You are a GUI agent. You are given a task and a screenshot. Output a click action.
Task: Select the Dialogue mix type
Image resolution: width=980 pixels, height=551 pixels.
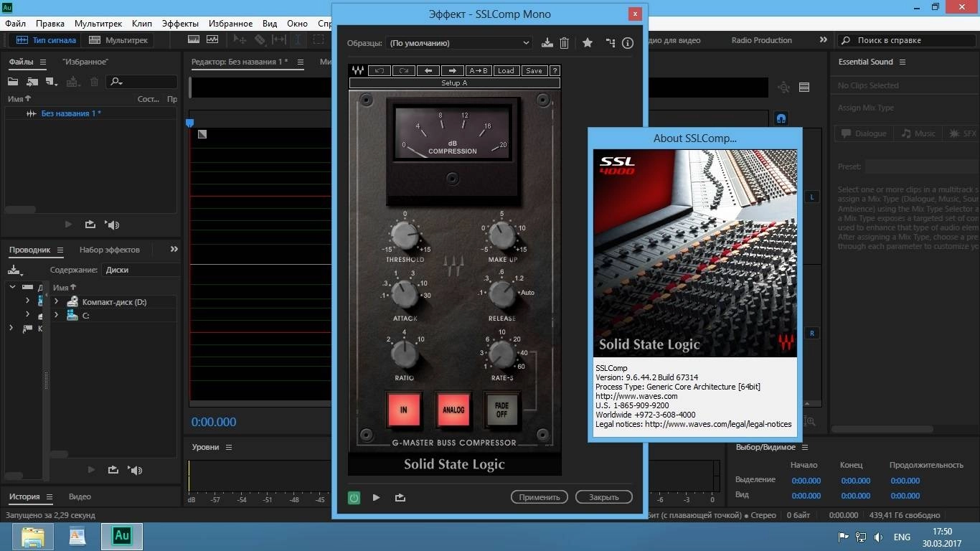tap(864, 133)
